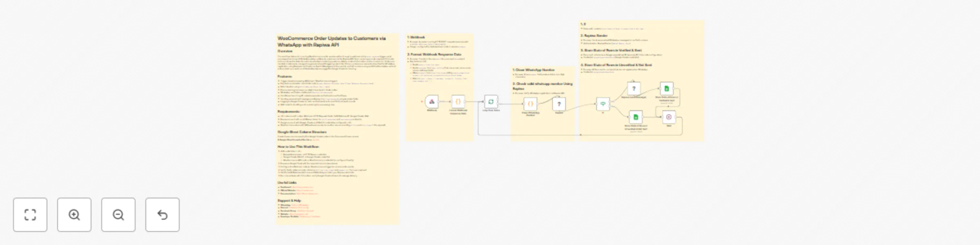Image resolution: width=980 pixels, height=245 pixels.
Task: Click the WooCommerce Order Updates sticky note title
Action: click(332, 41)
